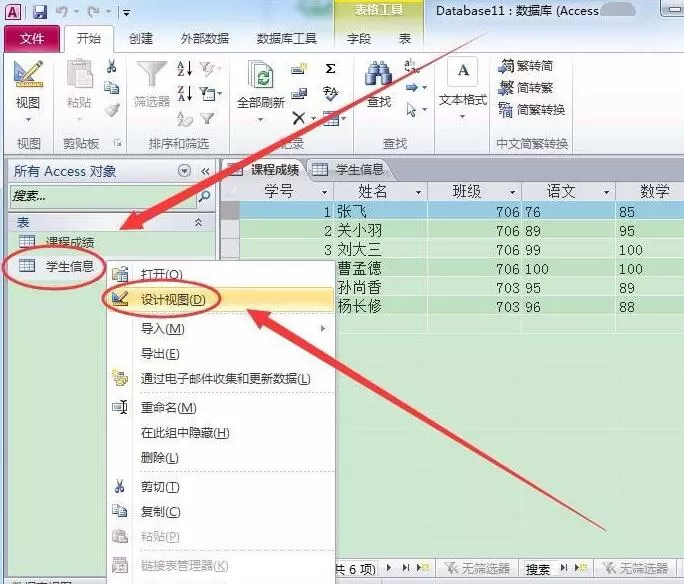Click the Spelling check icon
This screenshot has width=684, height=584.
click(x=331, y=93)
